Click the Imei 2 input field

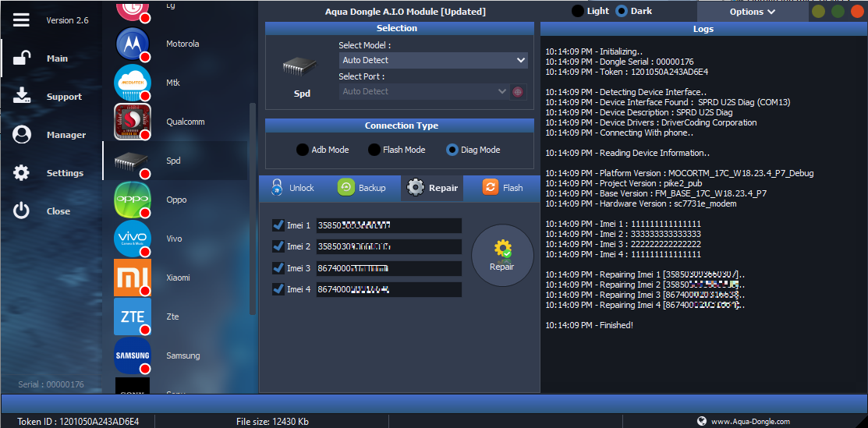click(388, 246)
